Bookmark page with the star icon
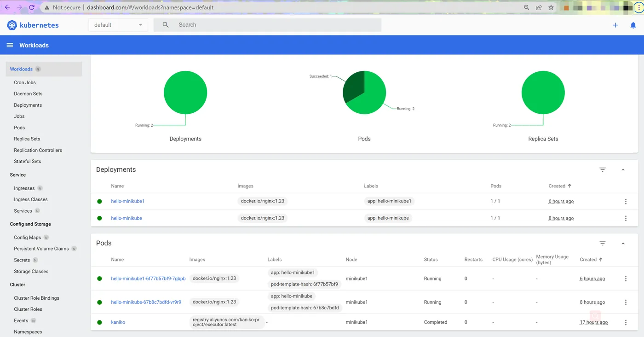644x337 pixels. click(x=551, y=7)
